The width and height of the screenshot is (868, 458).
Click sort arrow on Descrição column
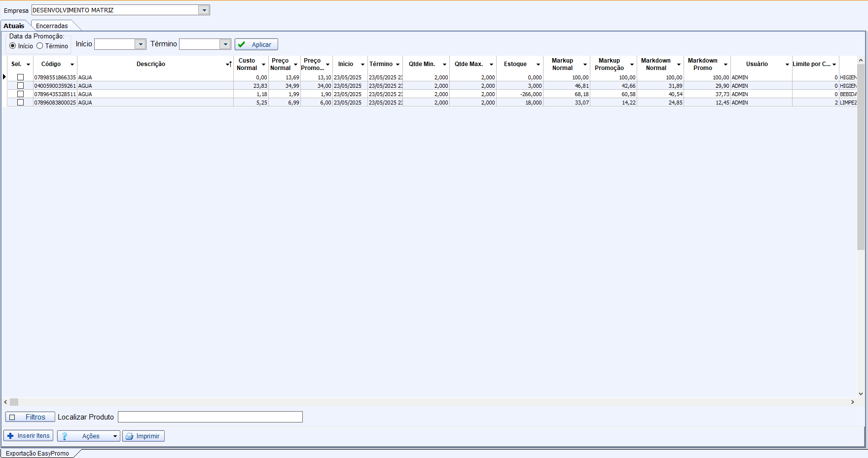[x=229, y=64]
